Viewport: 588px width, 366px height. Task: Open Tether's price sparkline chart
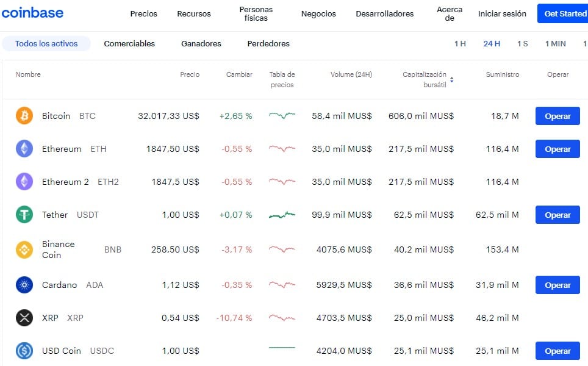282,215
